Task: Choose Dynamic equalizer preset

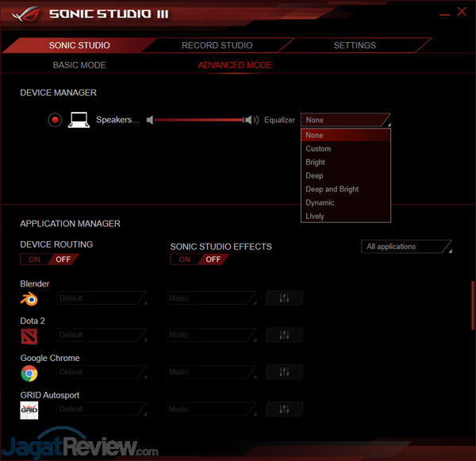Action: (x=345, y=202)
